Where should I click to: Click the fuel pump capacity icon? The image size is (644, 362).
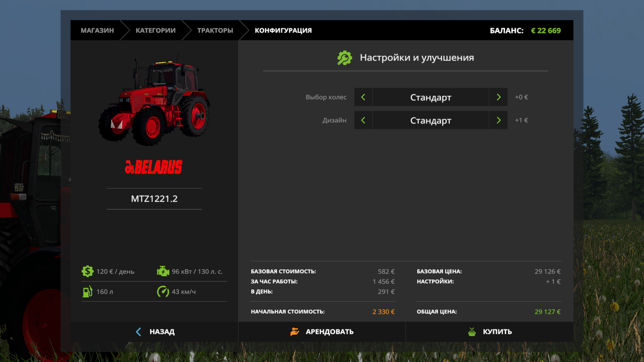[x=87, y=291]
